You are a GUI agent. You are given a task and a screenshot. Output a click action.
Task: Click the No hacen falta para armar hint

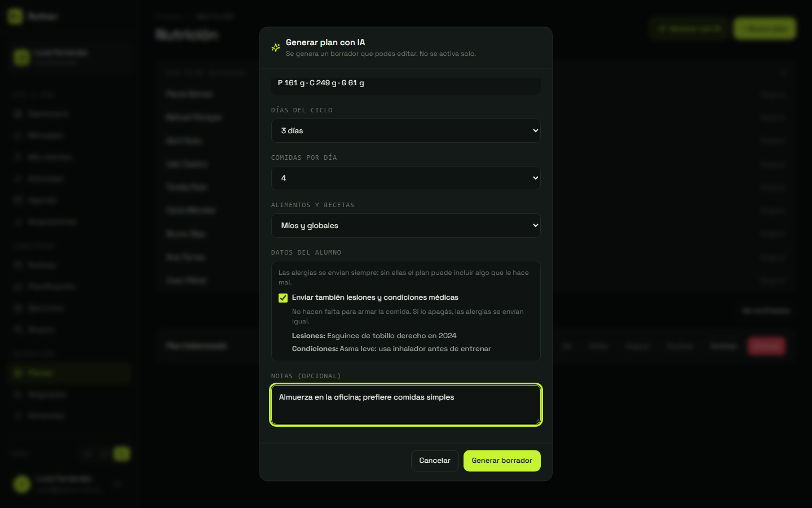pyautogui.click(x=408, y=316)
